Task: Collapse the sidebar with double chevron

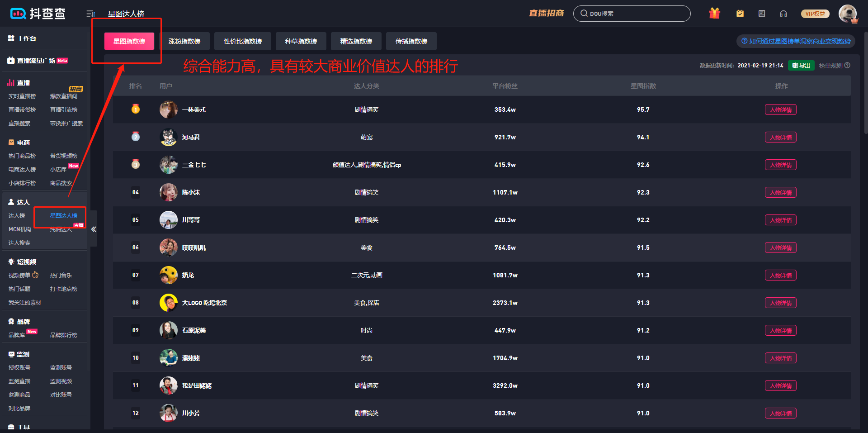Action: (x=94, y=229)
